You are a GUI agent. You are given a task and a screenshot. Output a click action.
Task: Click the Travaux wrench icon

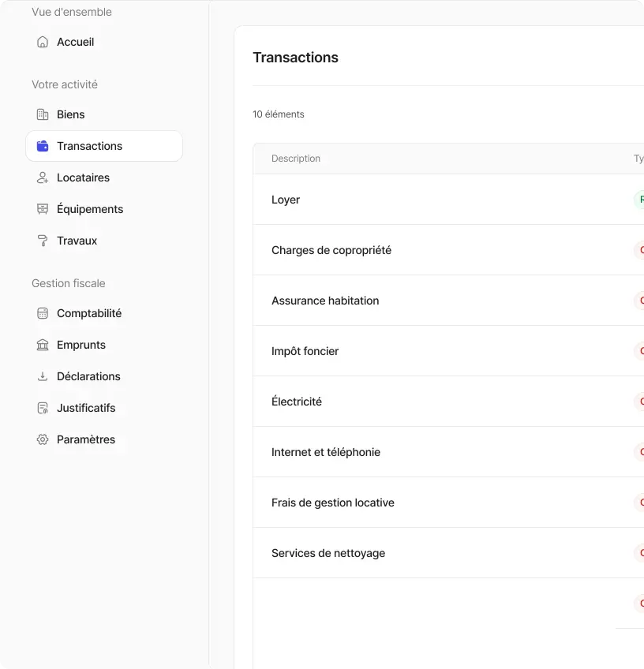(42, 241)
